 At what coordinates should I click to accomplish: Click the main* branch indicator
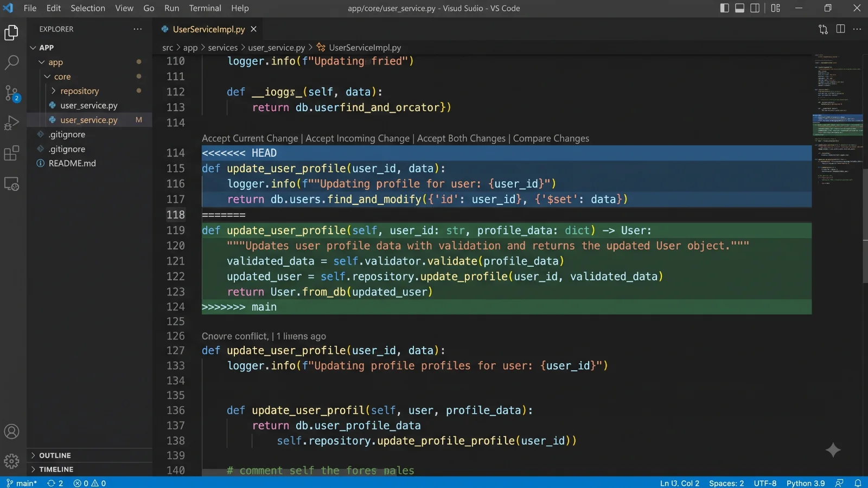click(x=22, y=483)
